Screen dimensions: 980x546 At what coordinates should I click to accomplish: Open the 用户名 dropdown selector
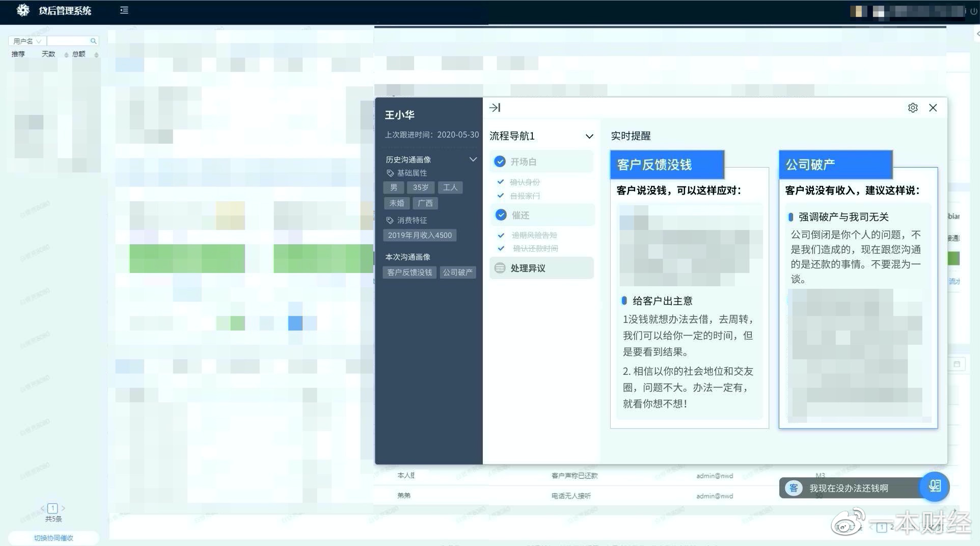[x=28, y=41]
